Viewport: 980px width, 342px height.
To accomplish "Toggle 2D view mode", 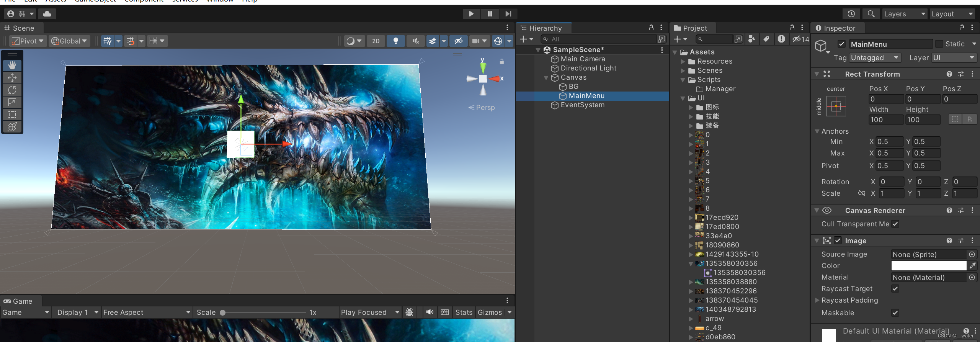I will (376, 41).
